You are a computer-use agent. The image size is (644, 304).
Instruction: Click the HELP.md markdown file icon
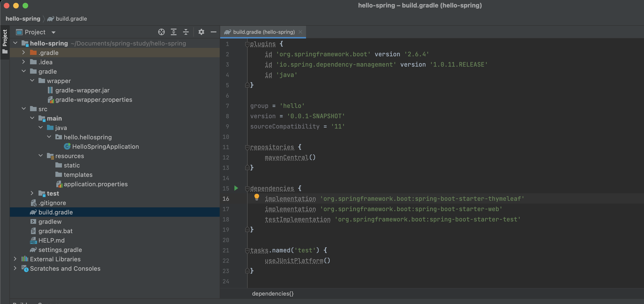pos(33,240)
